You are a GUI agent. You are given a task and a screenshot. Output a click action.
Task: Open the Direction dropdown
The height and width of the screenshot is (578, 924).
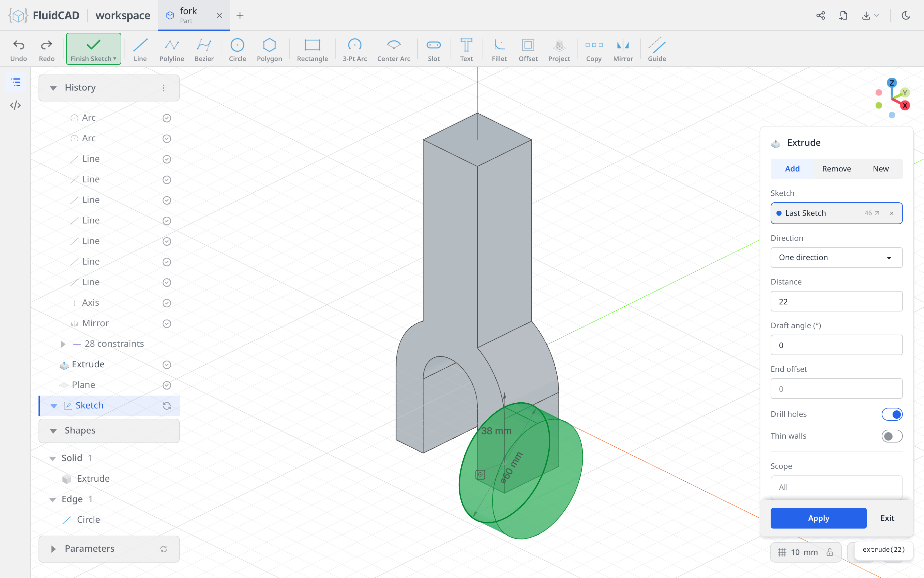836,257
